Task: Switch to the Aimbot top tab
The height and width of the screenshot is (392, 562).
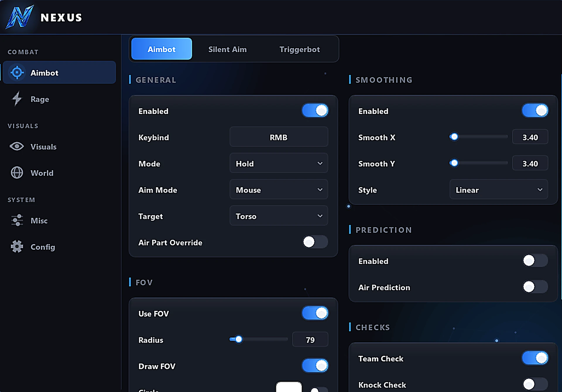Action: [162, 49]
